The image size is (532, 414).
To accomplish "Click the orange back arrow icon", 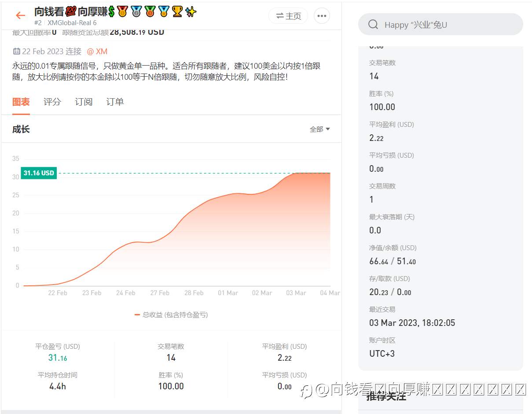I will point(20,15).
